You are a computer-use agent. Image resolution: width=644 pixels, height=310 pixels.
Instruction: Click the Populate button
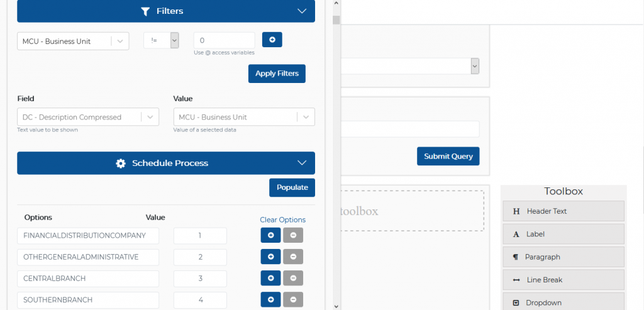[x=292, y=187]
